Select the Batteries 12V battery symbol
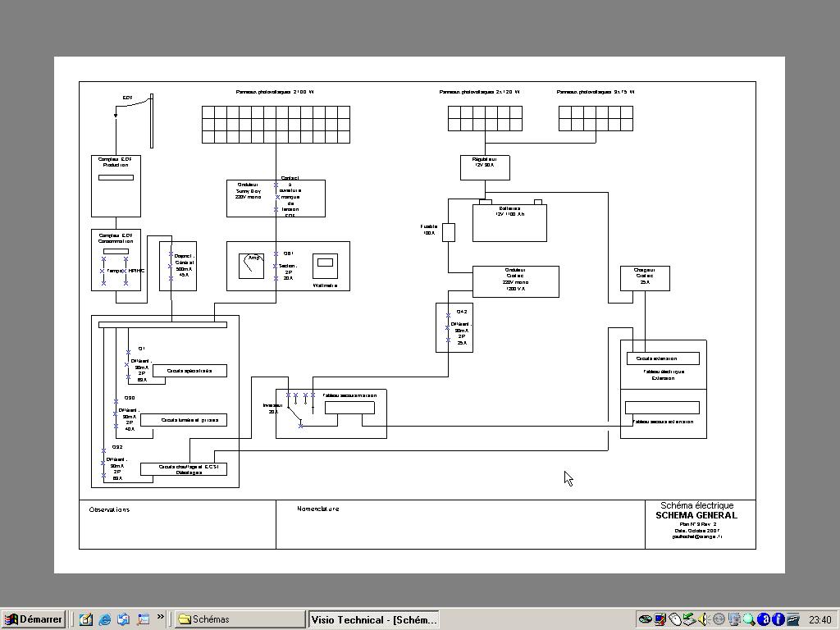840x630 pixels. pos(509,221)
